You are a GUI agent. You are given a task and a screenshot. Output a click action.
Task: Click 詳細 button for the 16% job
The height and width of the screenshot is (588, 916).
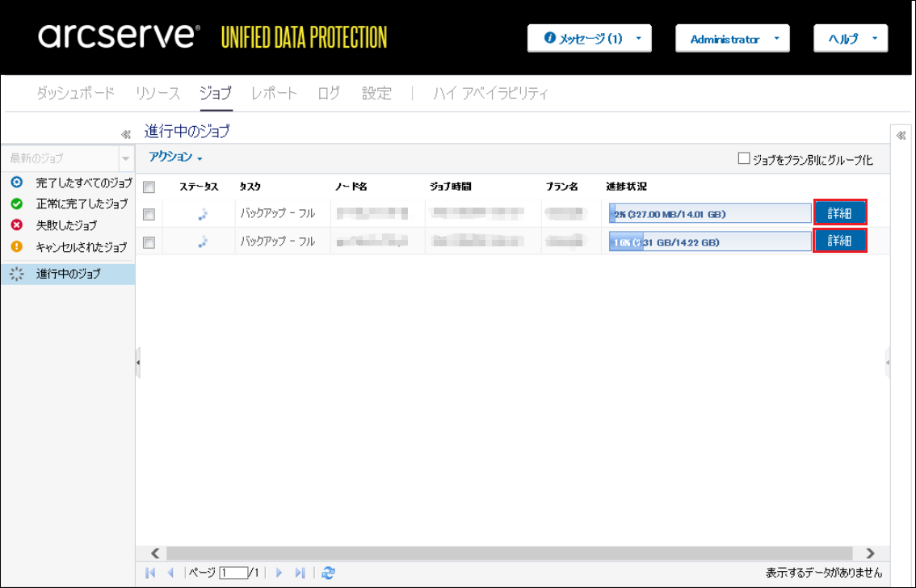click(x=840, y=241)
